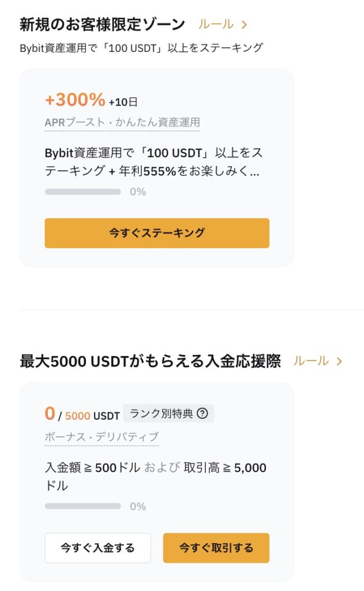Click the 新規のお客様限定ゾーン section heading
Viewport: 364px width, 591px height.
point(102,24)
